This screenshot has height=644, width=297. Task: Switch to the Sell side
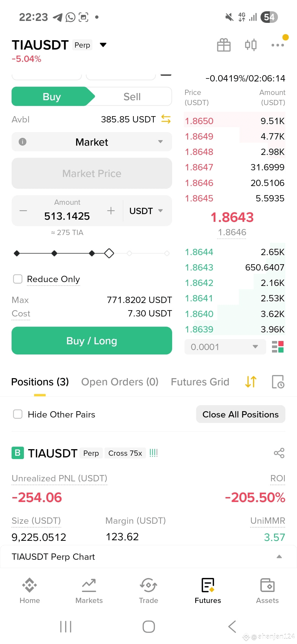click(x=132, y=97)
